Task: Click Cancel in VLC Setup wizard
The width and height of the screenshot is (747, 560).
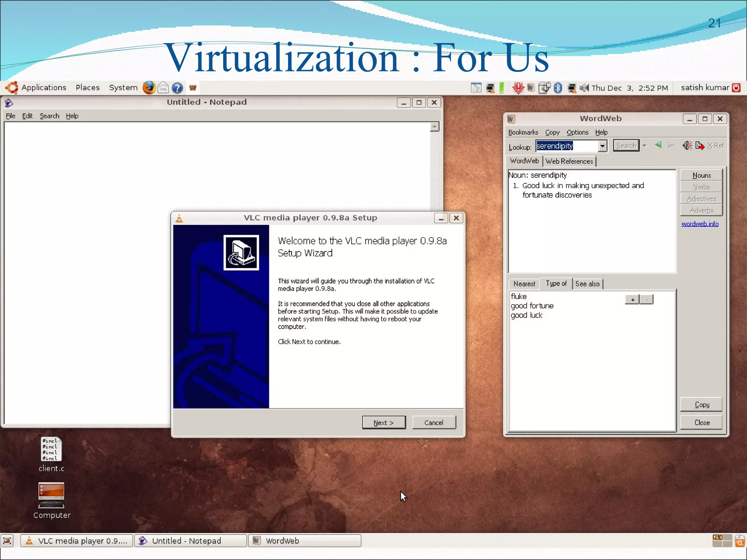Action: coord(434,423)
